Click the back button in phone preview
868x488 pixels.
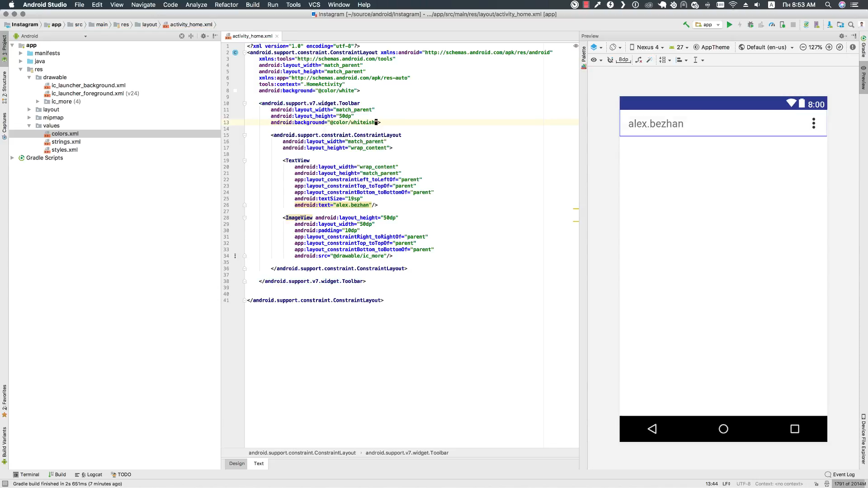tap(652, 429)
